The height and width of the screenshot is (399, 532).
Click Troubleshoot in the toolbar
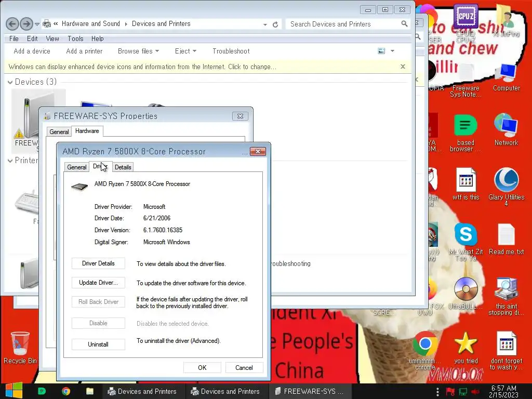tap(231, 51)
